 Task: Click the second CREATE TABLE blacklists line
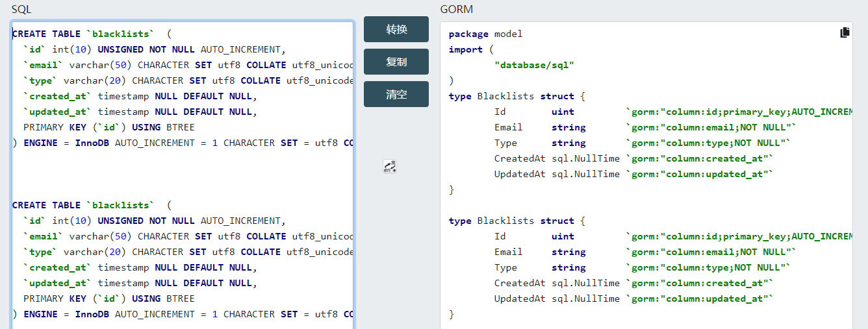click(x=91, y=205)
